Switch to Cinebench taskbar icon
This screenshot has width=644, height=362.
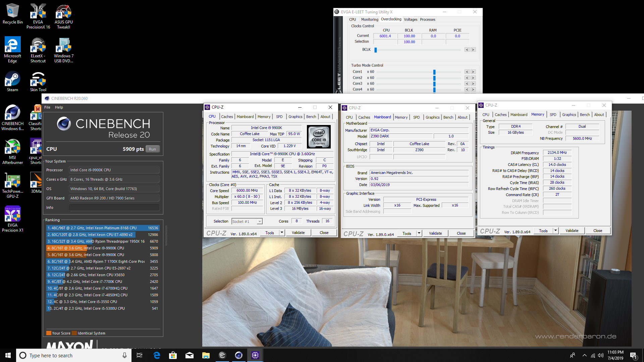238,355
